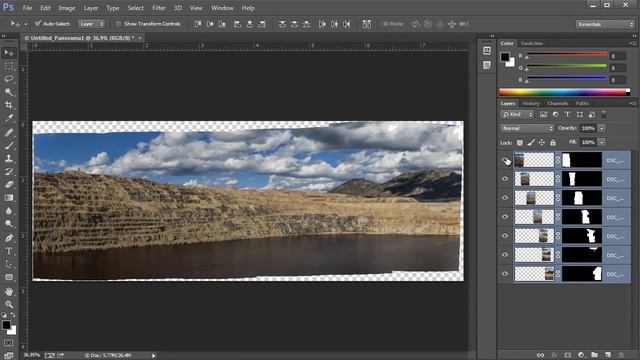Select the Hand tool

(x=9, y=291)
